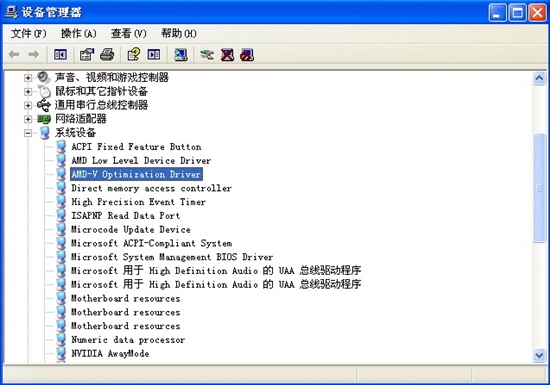Expand the 鼠标和其它指针设备 node
Viewport: 550px width, 385px height.
(28, 92)
